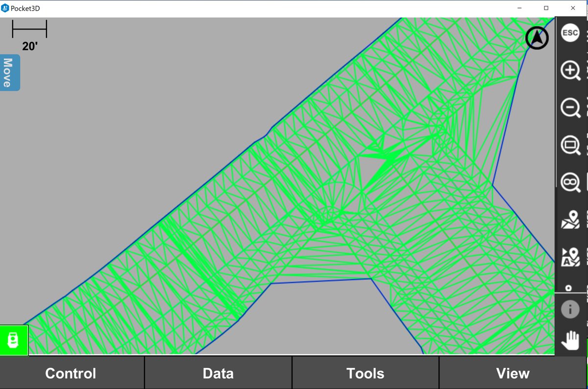The height and width of the screenshot is (389, 588).
Task: Click the ESC button in sidebar
Action: tap(570, 33)
